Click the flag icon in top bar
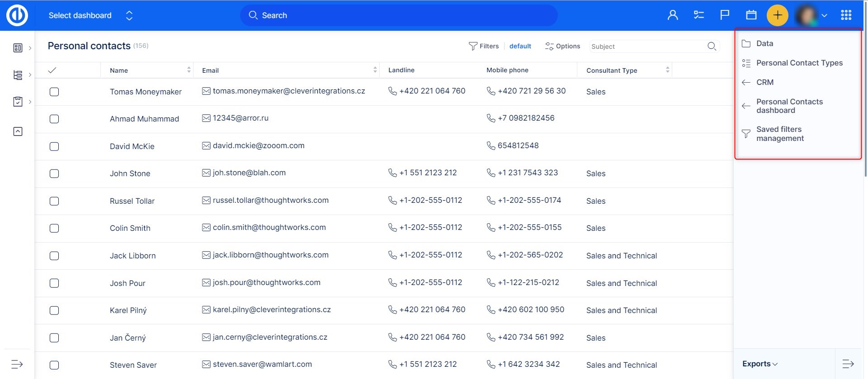The width and height of the screenshot is (868, 379). coord(725,15)
